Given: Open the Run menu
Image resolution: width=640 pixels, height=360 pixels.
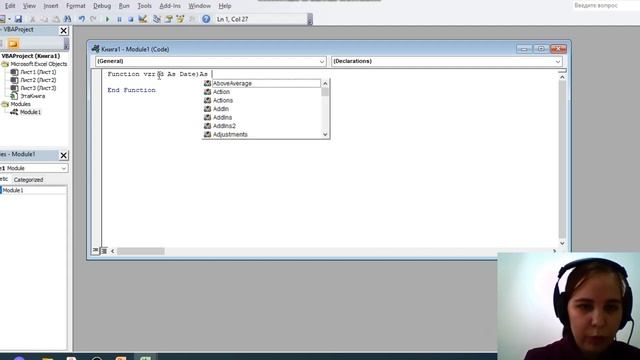Looking at the screenshot, I should pos(124,6).
